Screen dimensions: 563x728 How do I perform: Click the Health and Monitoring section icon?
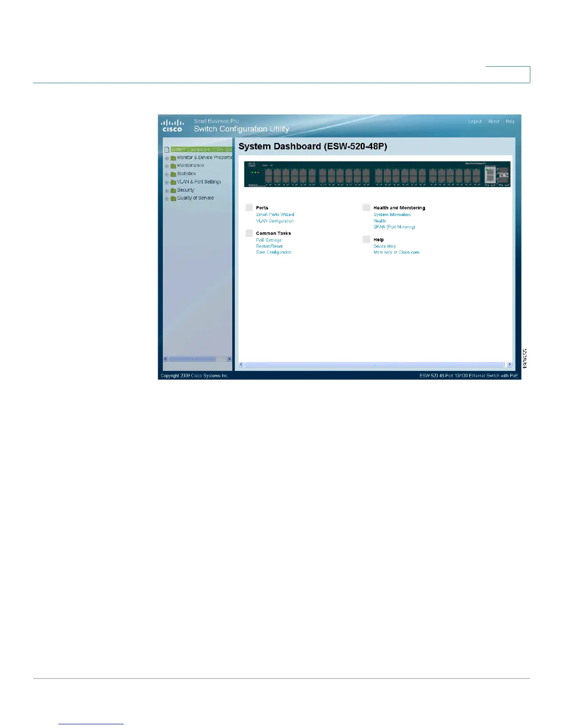[367, 207]
